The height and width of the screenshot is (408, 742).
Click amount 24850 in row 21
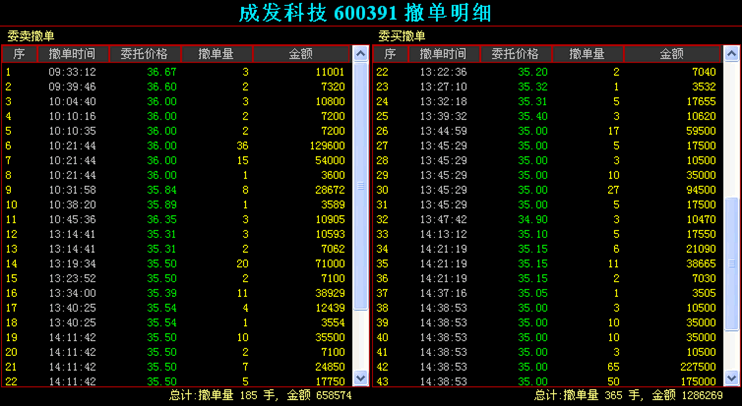330,367
